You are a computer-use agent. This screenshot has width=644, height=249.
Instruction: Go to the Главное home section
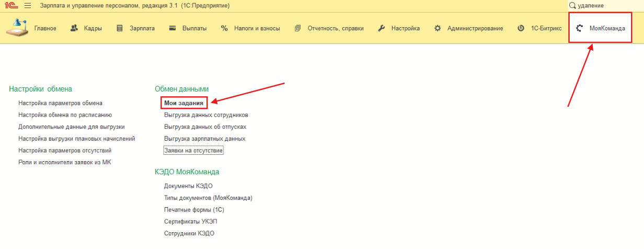click(31, 28)
